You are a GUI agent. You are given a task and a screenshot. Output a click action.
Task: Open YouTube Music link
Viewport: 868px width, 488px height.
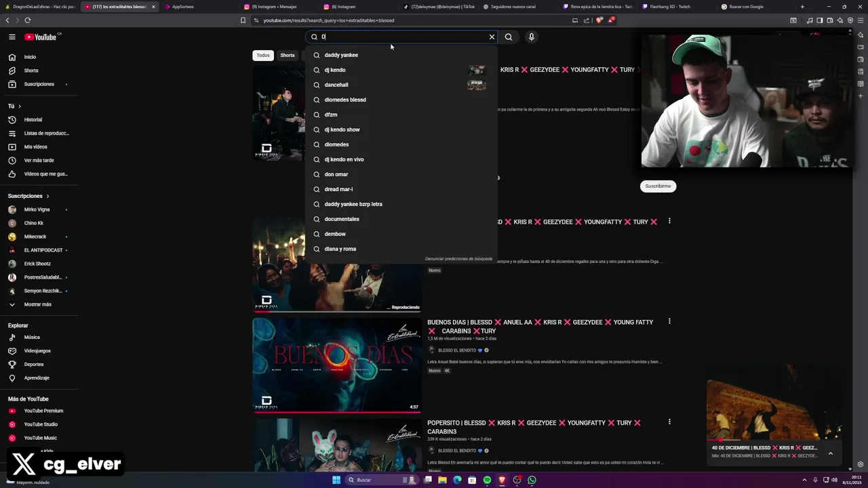tap(39, 438)
